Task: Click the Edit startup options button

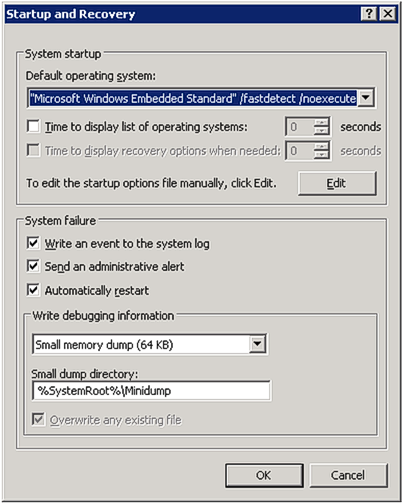Action: pyautogui.click(x=337, y=183)
